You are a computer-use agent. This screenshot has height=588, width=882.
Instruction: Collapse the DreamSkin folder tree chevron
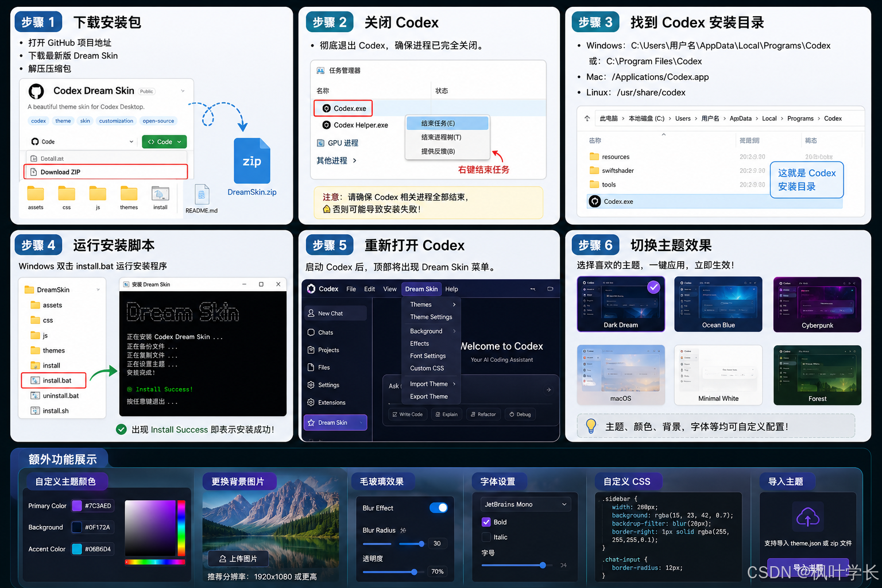click(x=98, y=290)
